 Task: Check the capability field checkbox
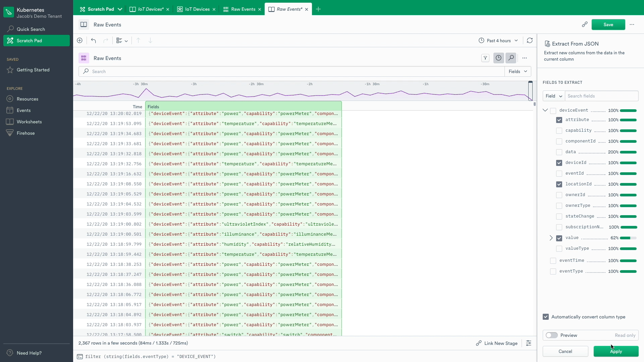tap(559, 131)
